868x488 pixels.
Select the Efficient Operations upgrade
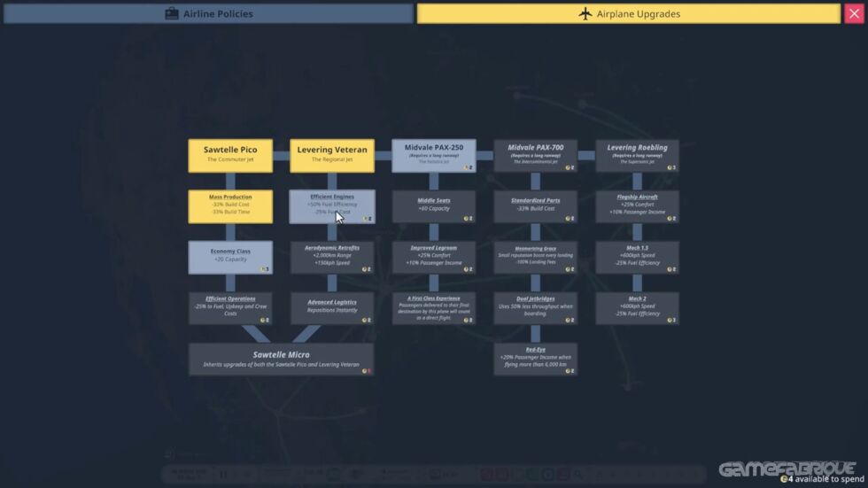[230, 308]
